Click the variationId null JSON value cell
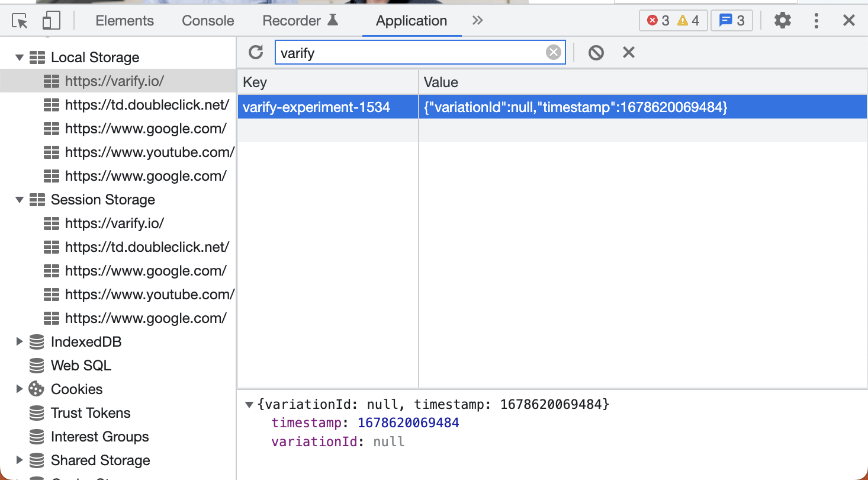 [x=643, y=107]
